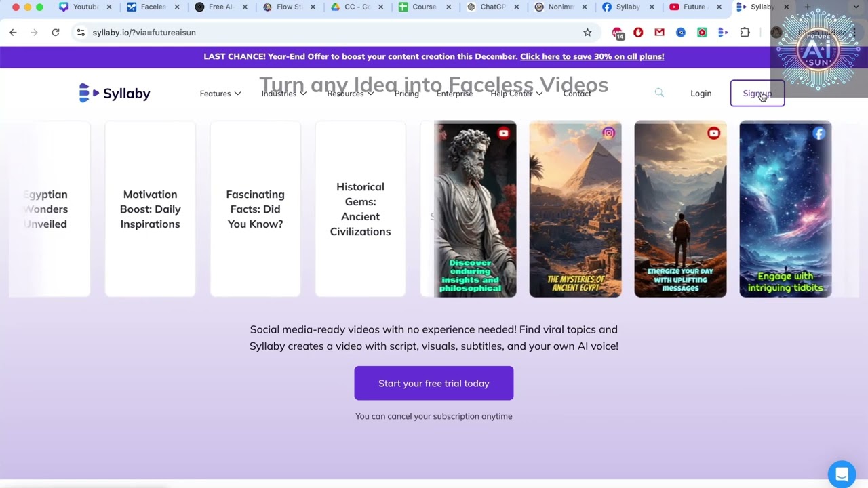Open the intriguing tidbits galaxy thumbnail

coord(785,209)
